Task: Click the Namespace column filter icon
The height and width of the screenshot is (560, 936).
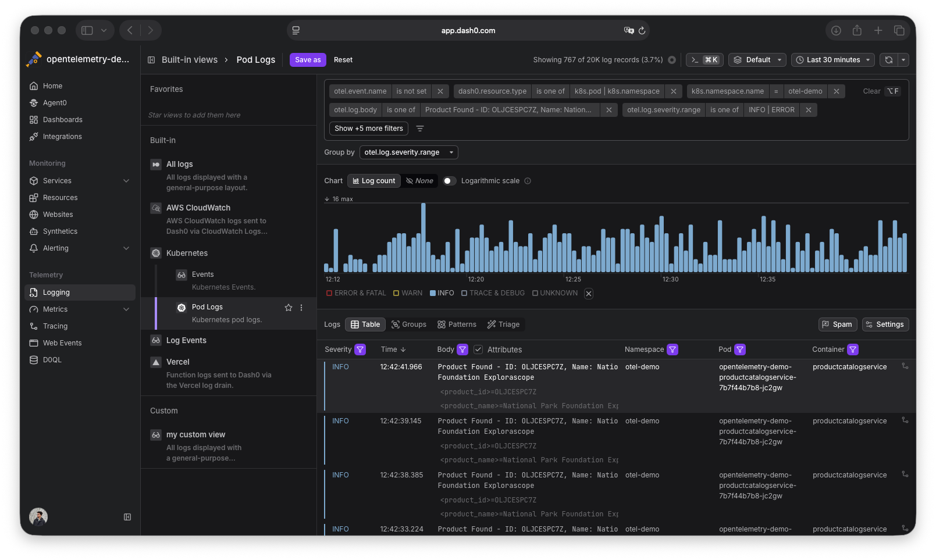Action: (x=672, y=349)
